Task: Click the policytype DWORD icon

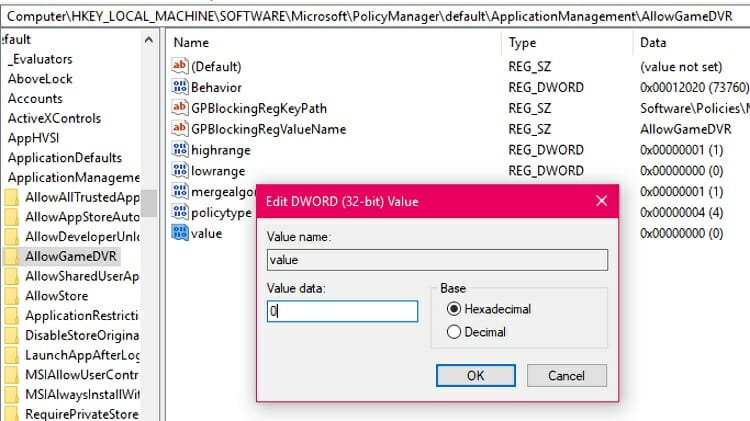Action: (179, 212)
